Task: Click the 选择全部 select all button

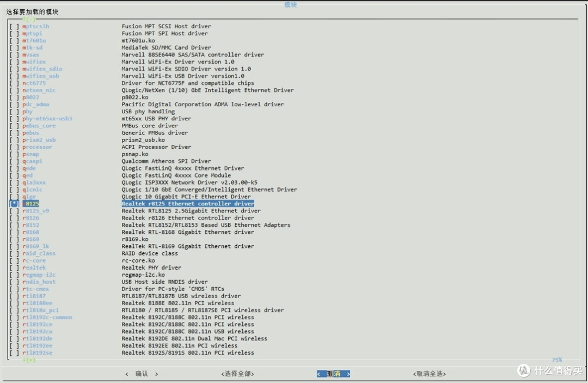Action: coord(237,374)
